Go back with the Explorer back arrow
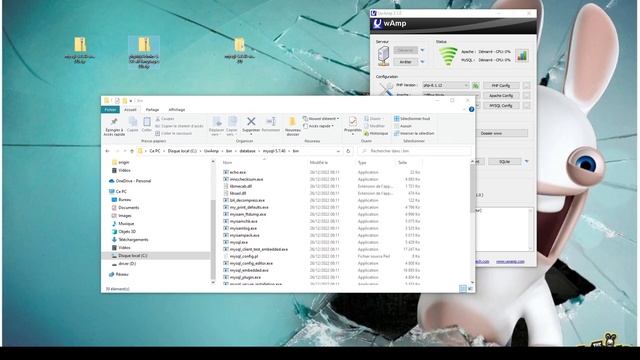The width and height of the screenshot is (640, 360). (x=108, y=151)
